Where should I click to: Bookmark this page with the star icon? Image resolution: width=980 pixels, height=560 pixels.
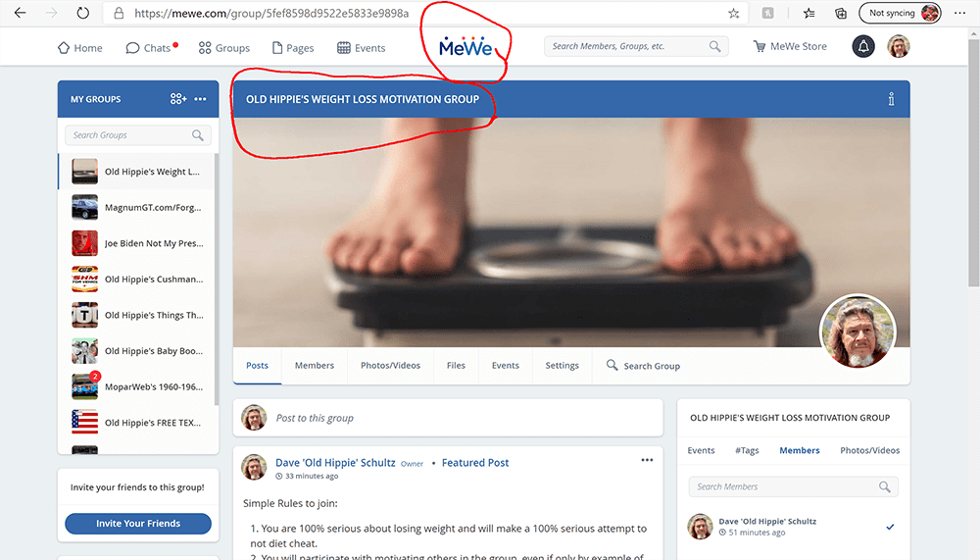pos(734,13)
